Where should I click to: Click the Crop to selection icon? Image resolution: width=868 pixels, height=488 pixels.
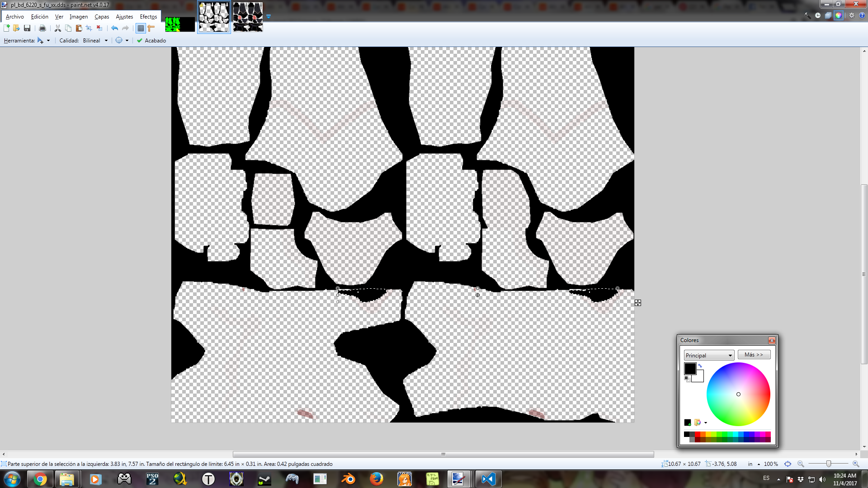pyautogui.click(x=89, y=28)
